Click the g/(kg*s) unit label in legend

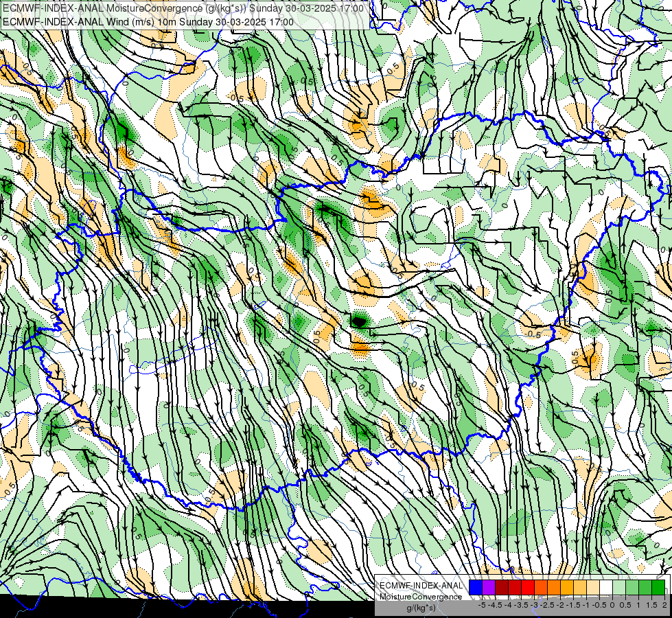coord(421,608)
